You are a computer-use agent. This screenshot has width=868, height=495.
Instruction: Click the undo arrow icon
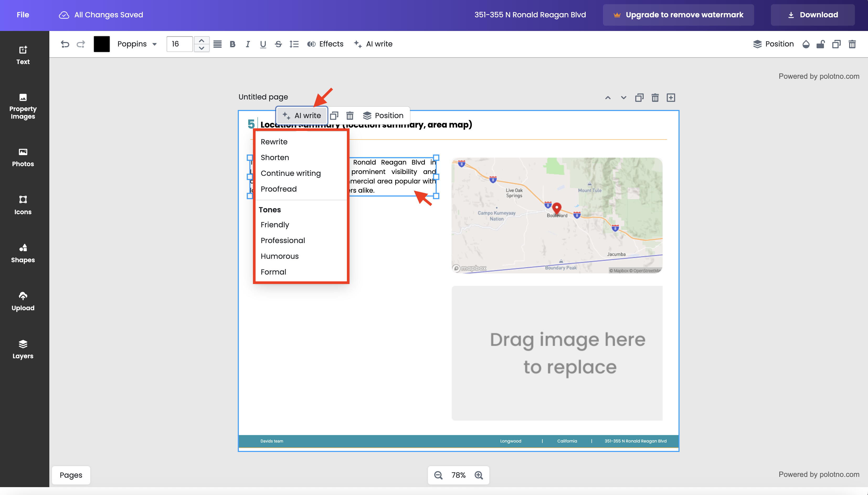coord(65,44)
